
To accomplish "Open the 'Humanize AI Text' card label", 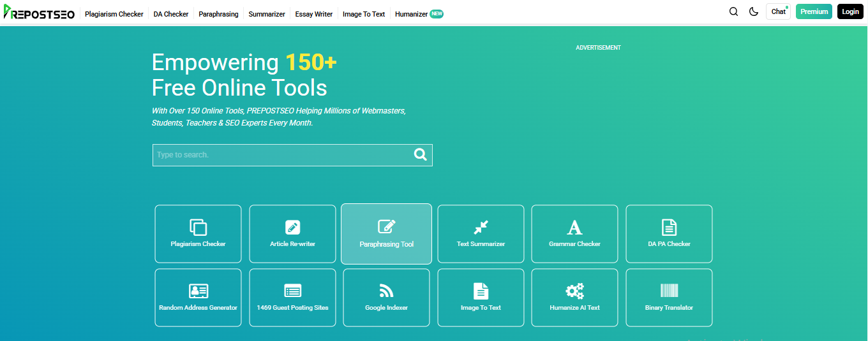I will click(574, 308).
